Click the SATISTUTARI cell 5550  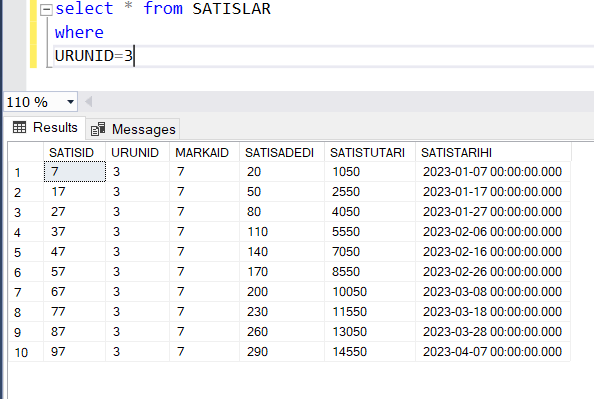370,232
